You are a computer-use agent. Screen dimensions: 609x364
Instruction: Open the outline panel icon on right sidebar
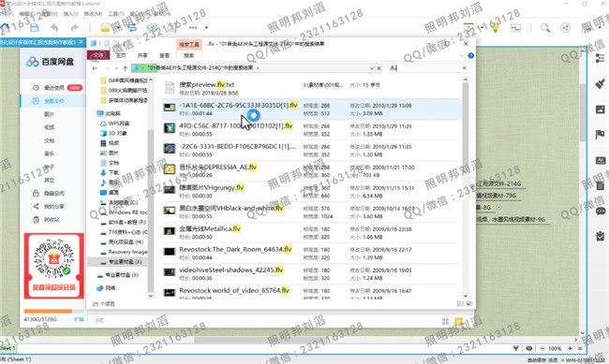point(600,58)
